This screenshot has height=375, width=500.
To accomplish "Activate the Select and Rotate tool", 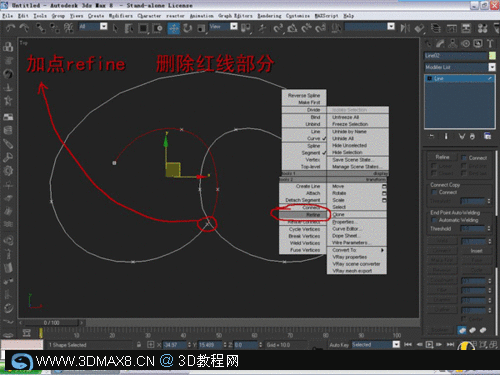I will click(x=188, y=28).
